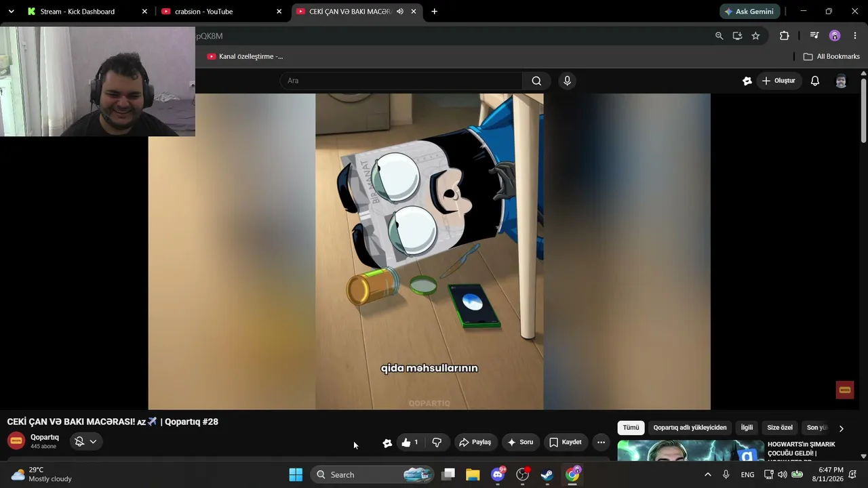The width and height of the screenshot is (868, 488).
Task: Select the Tümü filter chip
Action: pos(631,428)
